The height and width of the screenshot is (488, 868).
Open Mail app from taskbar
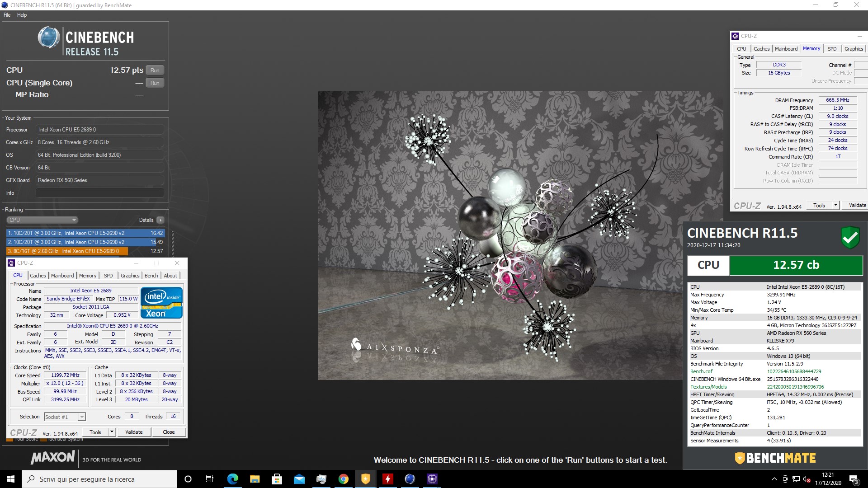pos(299,479)
